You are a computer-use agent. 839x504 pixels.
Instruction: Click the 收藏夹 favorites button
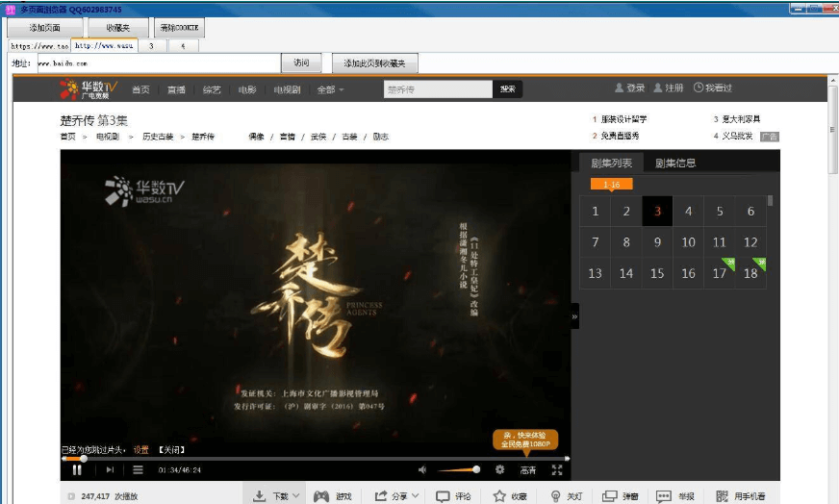point(117,27)
